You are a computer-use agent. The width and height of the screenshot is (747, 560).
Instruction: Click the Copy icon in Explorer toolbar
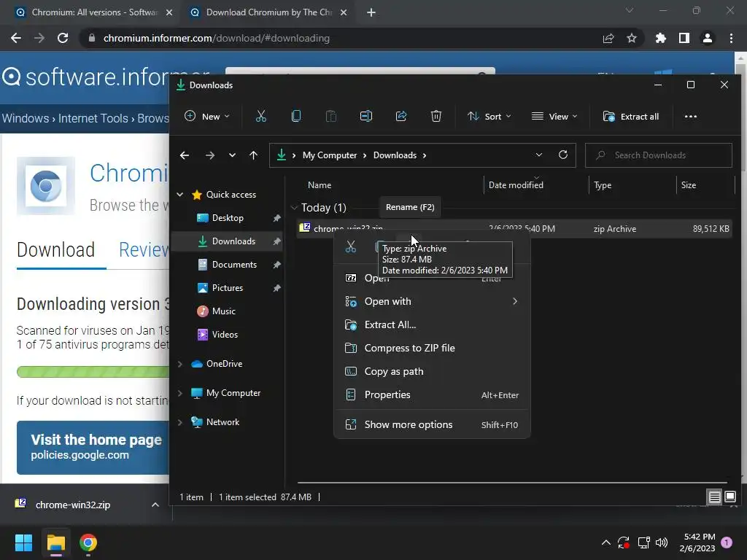[296, 116]
